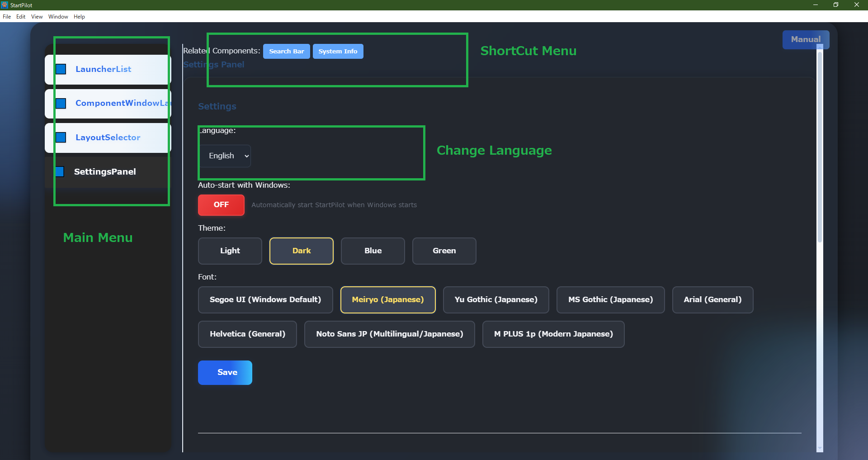Click the blue square icon beside ComponentWindowLayout
Screen dimensions: 868x460
(61, 104)
